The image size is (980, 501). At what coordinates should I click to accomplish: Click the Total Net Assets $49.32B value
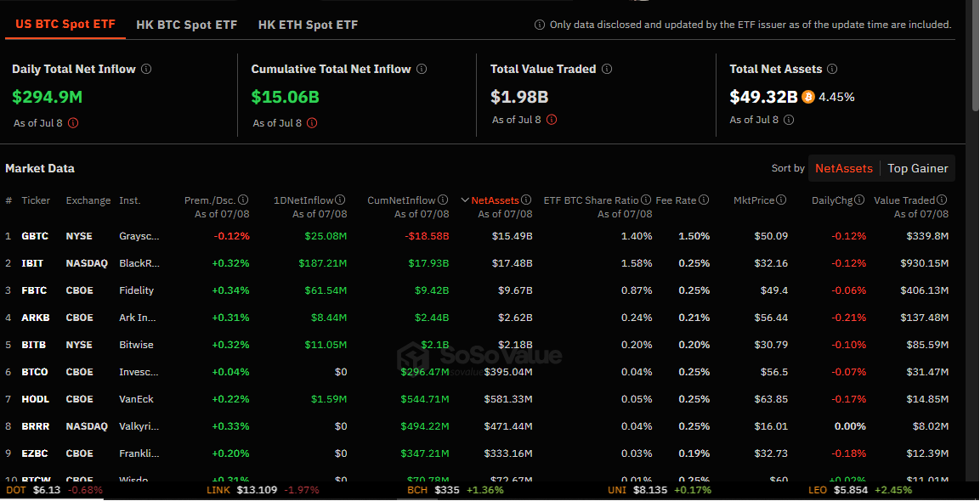764,97
